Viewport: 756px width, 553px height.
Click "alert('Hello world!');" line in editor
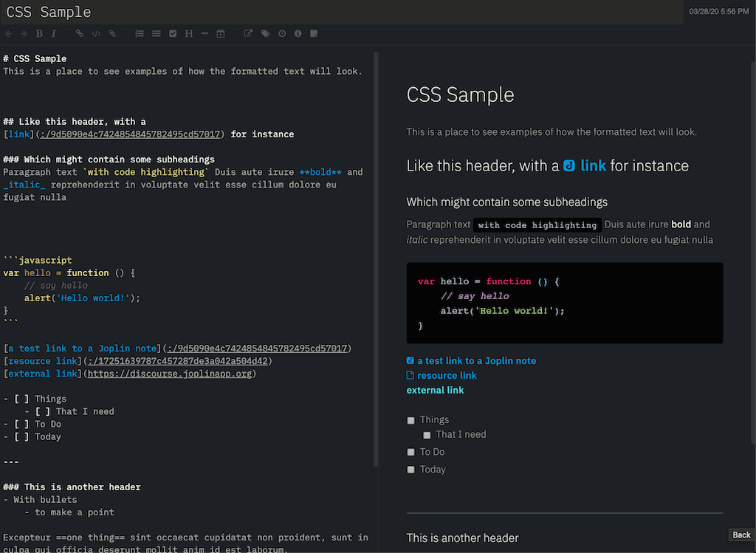tap(82, 298)
